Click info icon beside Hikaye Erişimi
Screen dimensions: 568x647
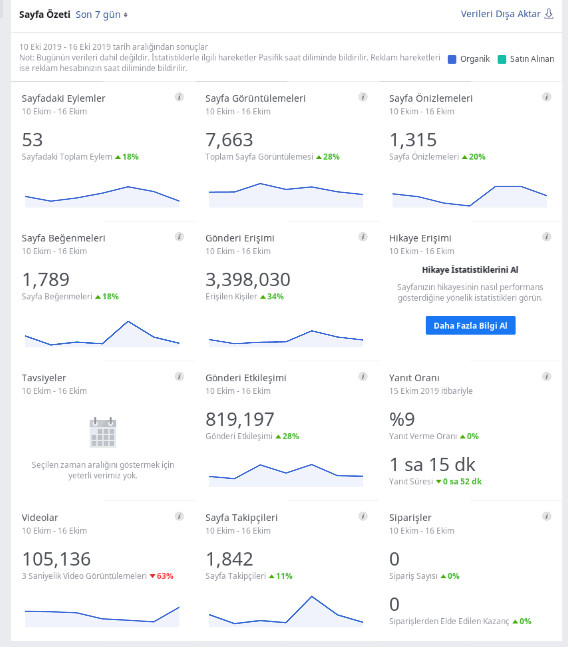pyautogui.click(x=547, y=236)
